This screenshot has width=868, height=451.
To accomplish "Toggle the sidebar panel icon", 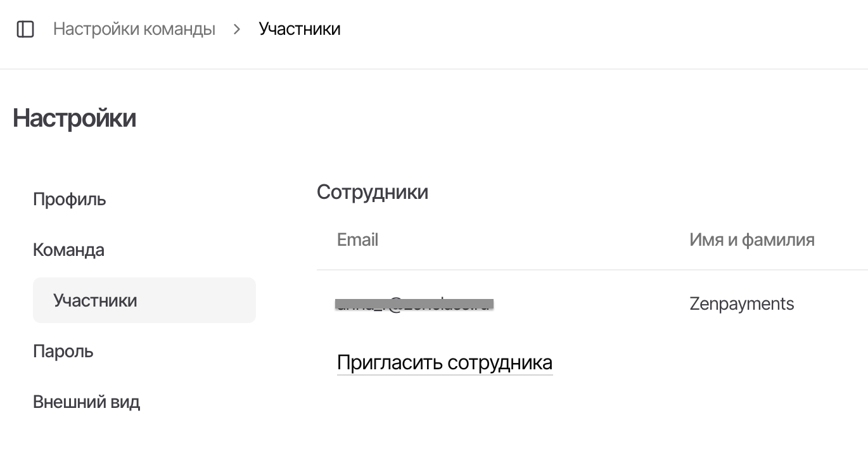I will (x=25, y=29).
